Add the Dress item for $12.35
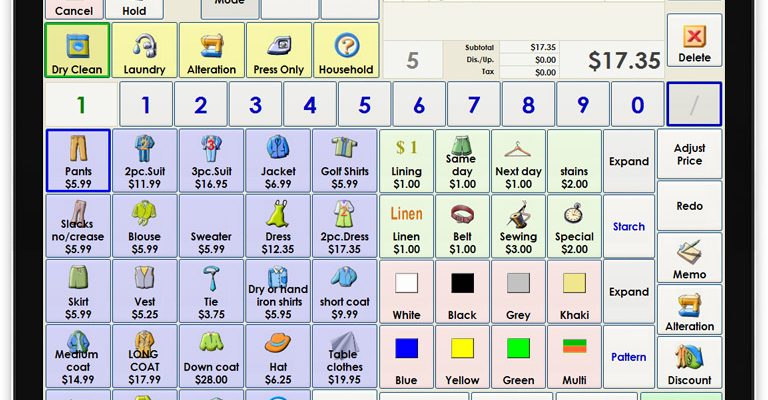The width and height of the screenshot is (768, 400). tap(277, 226)
